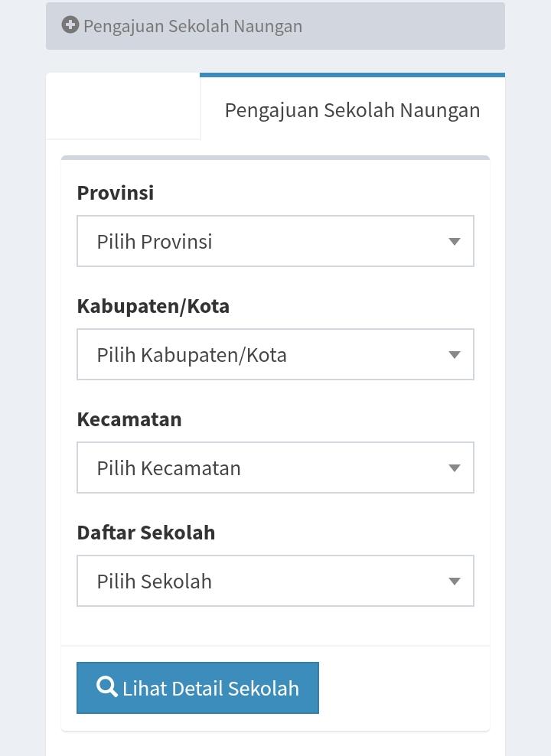Click the Kabupaten/Kota field label
Image resolution: width=551 pixels, height=756 pixels.
coord(153,306)
